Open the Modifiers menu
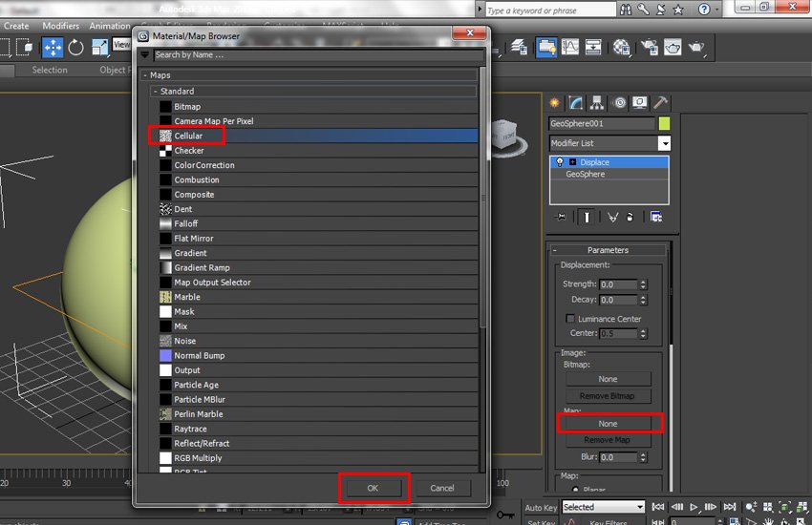This screenshot has height=525, width=812. point(61,26)
